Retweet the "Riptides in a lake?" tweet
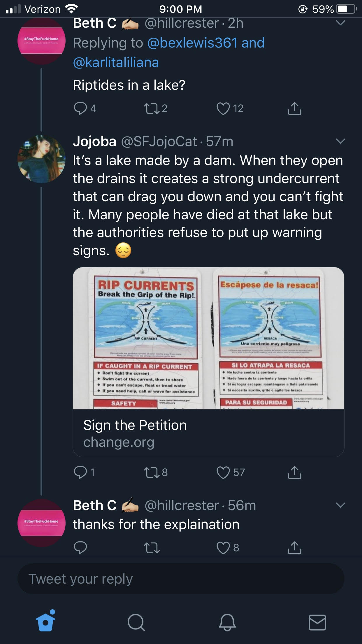The height and width of the screenshot is (644, 362). pyautogui.click(x=152, y=108)
